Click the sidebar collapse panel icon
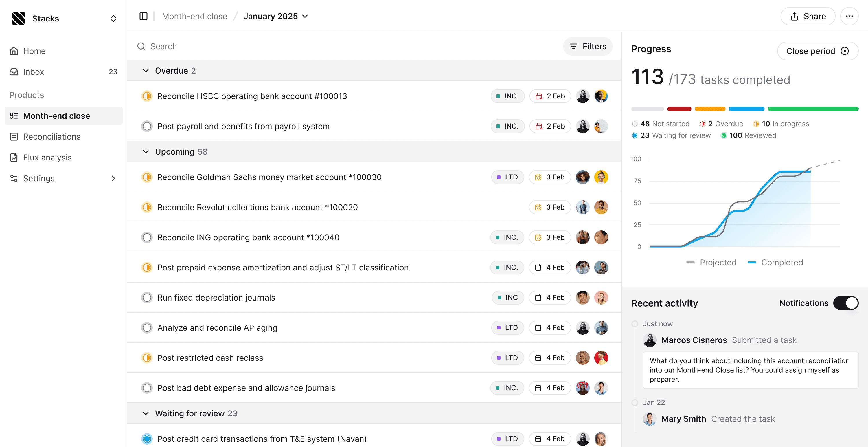Viewport: 868px width, 447px height. coord(143,16)
